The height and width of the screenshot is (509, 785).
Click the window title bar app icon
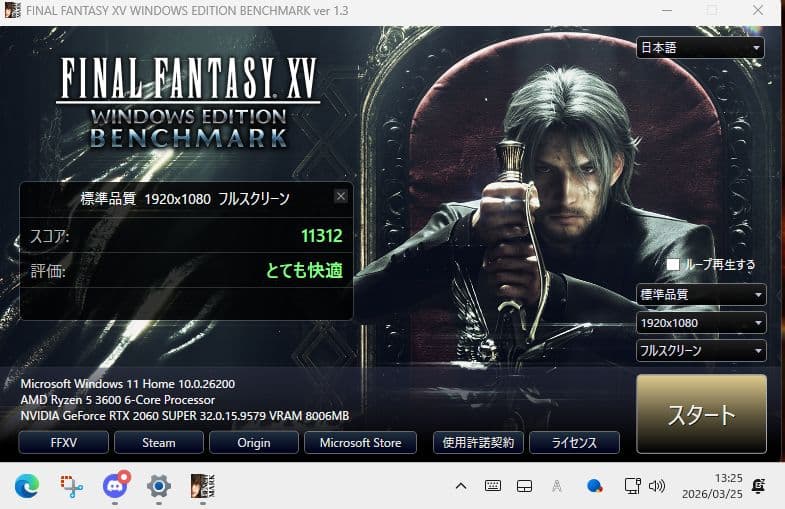click(13, 11)
